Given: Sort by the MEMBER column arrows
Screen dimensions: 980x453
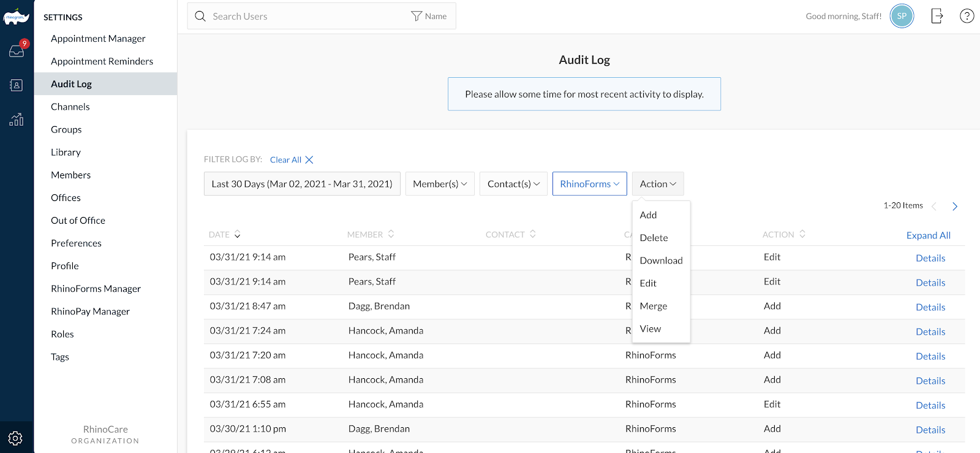Looking at the screenshot, I should coord(391,234).
